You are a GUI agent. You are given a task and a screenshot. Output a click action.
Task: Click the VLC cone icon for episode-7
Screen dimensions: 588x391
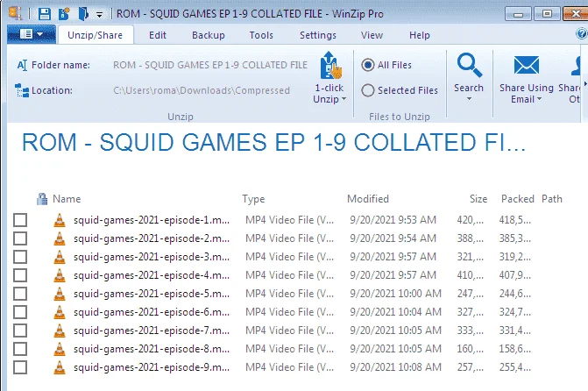point(60,331)
